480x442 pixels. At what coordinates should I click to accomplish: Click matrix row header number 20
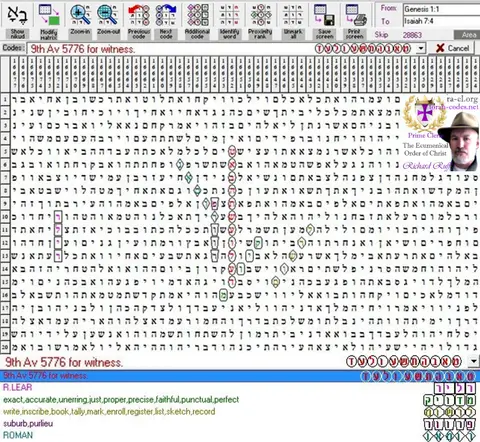(5, 347)
